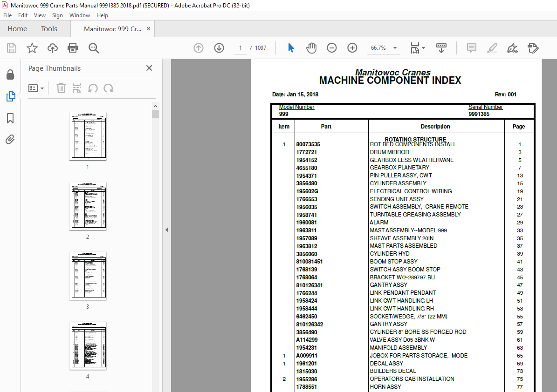
Task: Zoom in with plus button
Action: [x=352, y=48]
